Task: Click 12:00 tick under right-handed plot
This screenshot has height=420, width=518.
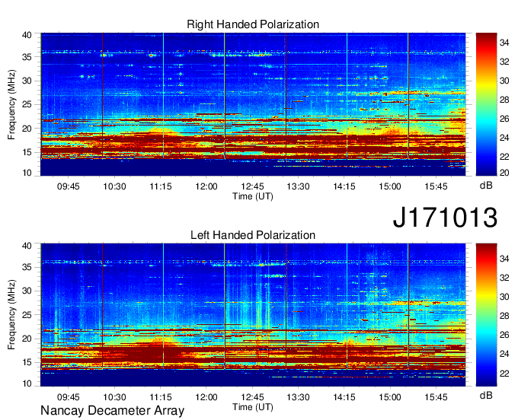Action: point(206,186)
